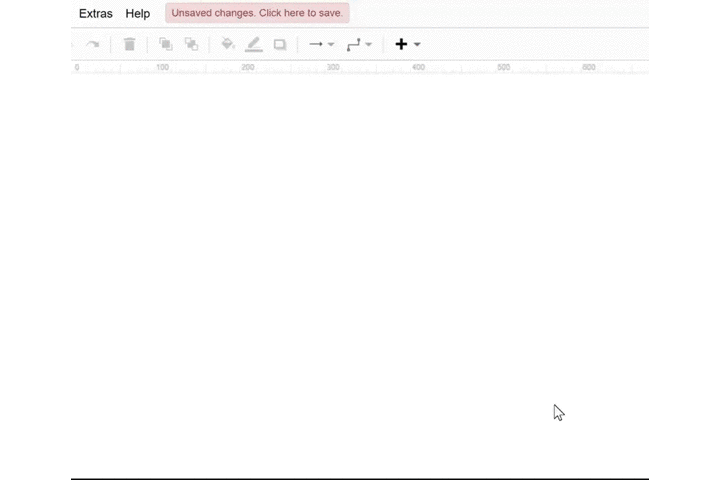Image resolution: width=720 pixels, height=480 pixels.
Task: Open the Waypoints style dropdown
Action: point(359,45)
